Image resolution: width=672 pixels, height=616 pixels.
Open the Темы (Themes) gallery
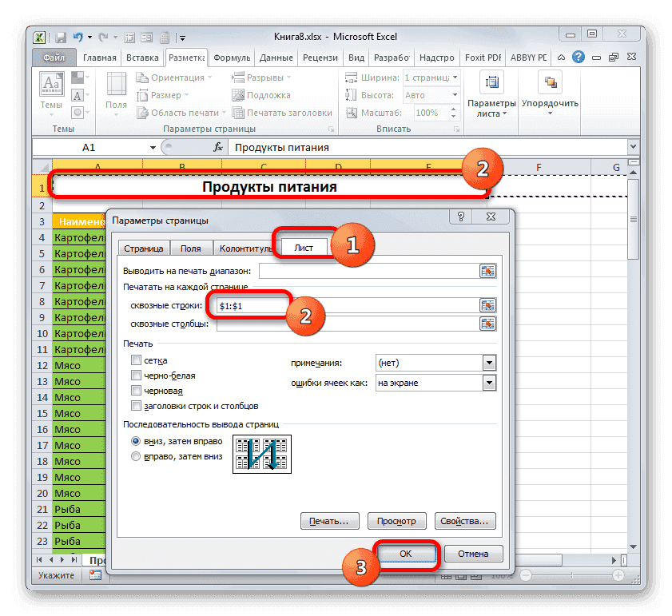pos(50,90)
